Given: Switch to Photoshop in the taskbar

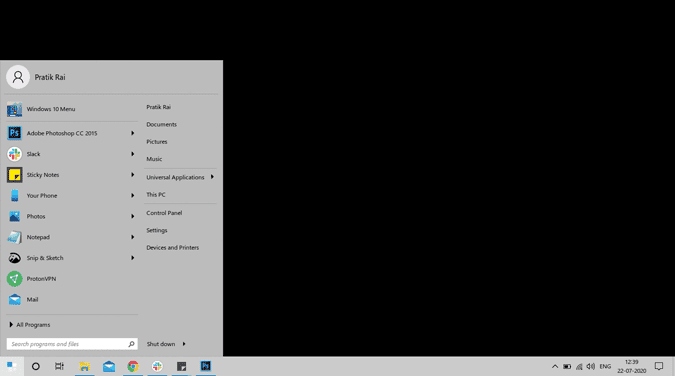Looking at the screenshot, I should click(x=206, y=367).
